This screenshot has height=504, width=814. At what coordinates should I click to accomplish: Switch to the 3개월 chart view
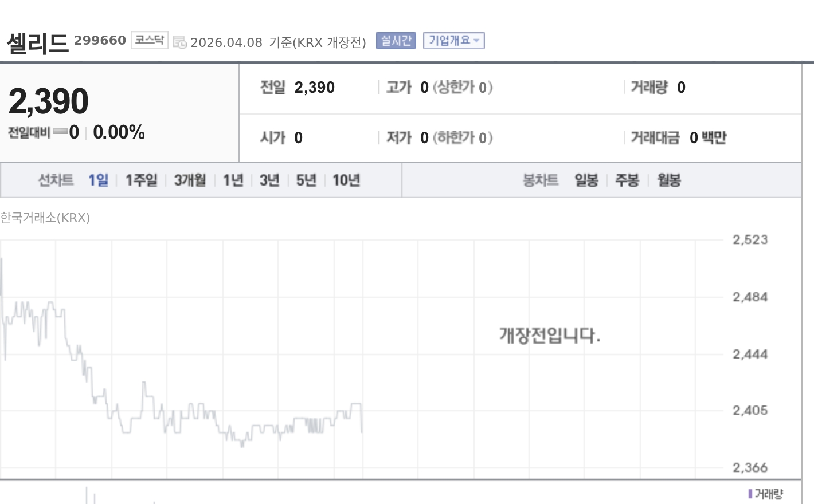189,180
